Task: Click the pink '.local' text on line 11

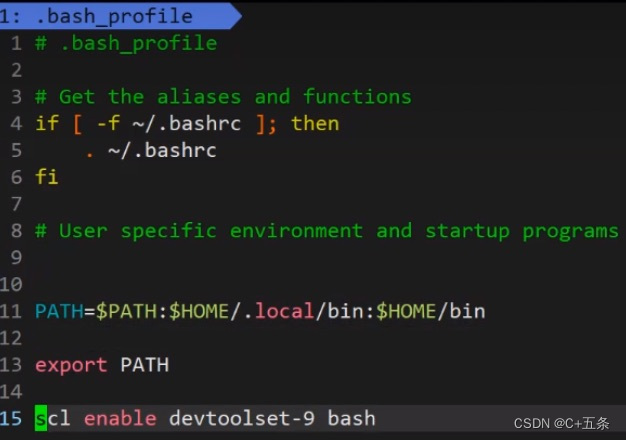Action: coord(279,311)
